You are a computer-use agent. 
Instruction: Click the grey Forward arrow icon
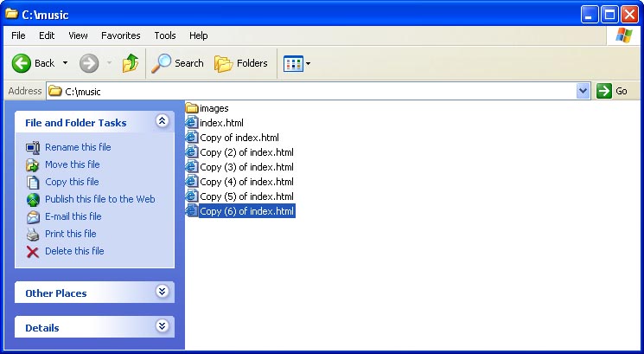pos(89,63)
